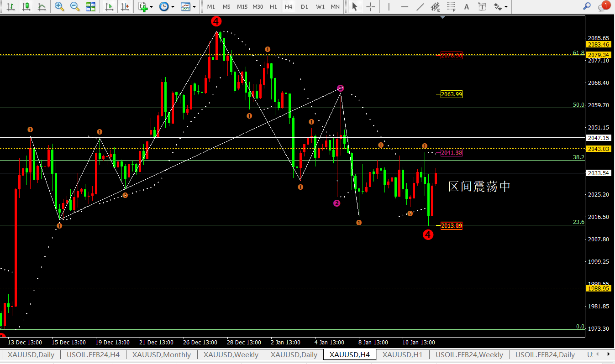The image size is (615, 364).
Task: Pick the Fibonacci retracement tool
Action: 451,6
